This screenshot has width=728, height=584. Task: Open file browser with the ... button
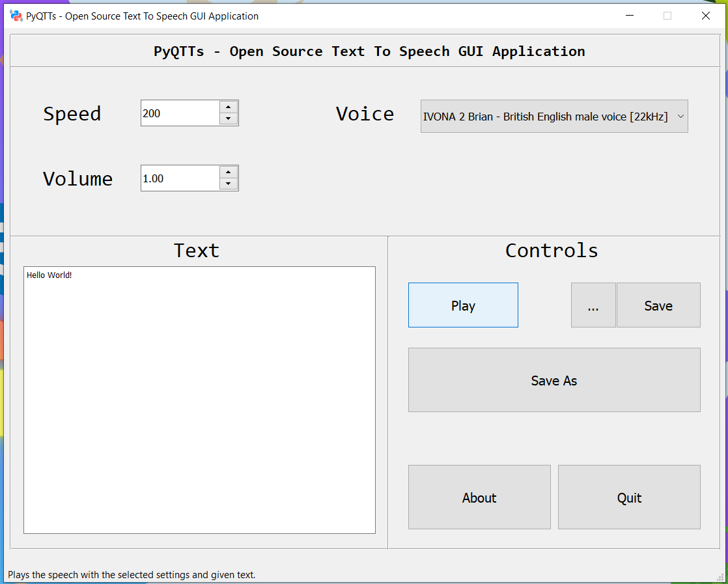pos(593,305)
